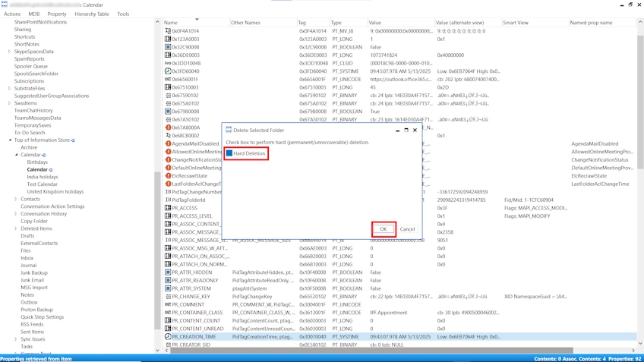Click the PR_ATTACH_ON_NORM long icon
644x362 pixels.
click(x=168, y=264)
